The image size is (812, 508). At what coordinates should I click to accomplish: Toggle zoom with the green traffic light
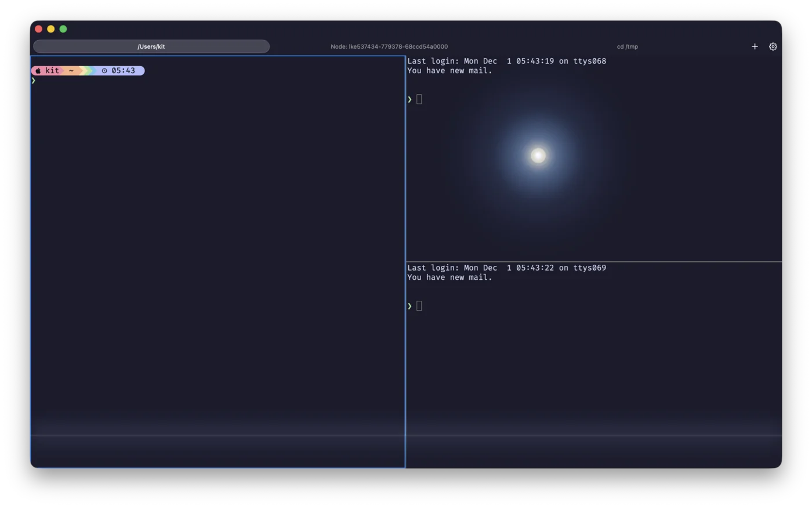pyautogui.click(x=63, y=28)
